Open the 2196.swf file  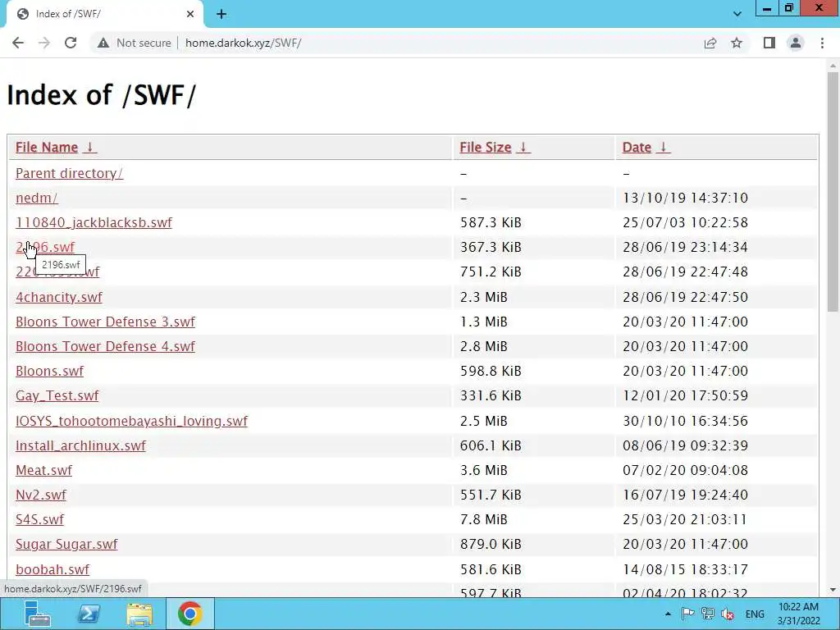[x=45, y=248]
